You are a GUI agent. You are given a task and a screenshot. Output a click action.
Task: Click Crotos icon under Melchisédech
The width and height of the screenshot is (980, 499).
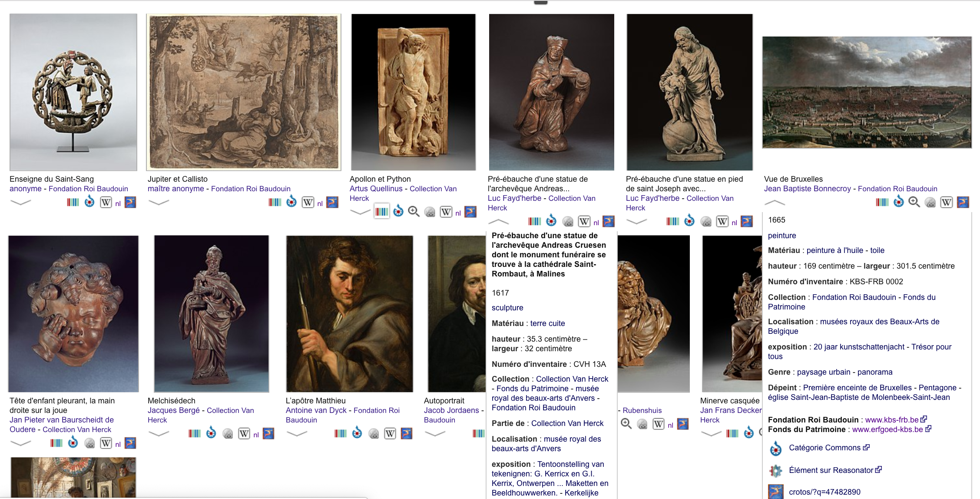click(x=268, y=433)
